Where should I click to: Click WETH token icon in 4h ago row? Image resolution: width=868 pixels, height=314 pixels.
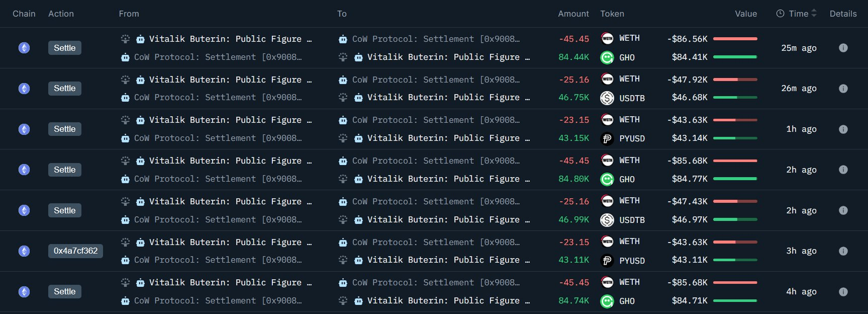coord(607,282)
